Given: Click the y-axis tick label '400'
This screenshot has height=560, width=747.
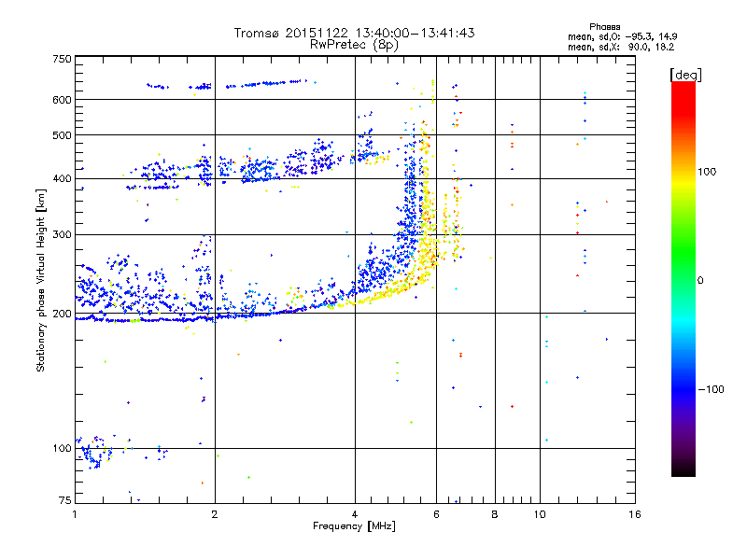Looking at the screenshot, I should pyautogui.click(x=62, y=179).
